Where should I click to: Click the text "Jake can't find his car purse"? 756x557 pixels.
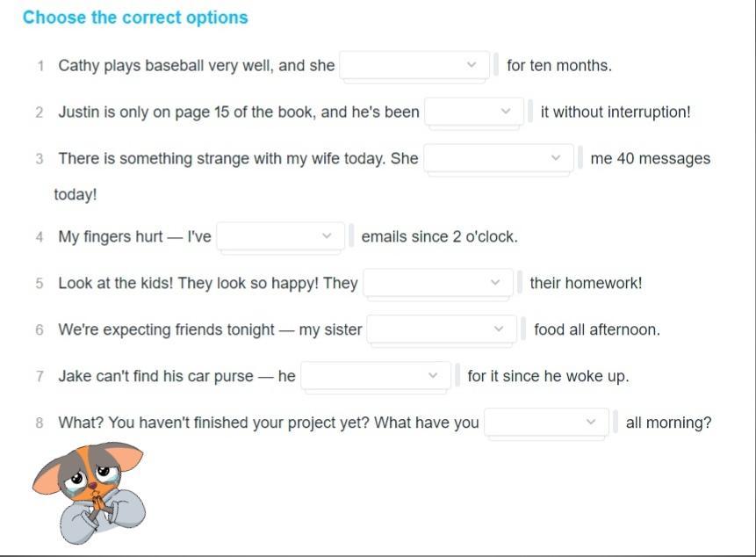point(155,376)
